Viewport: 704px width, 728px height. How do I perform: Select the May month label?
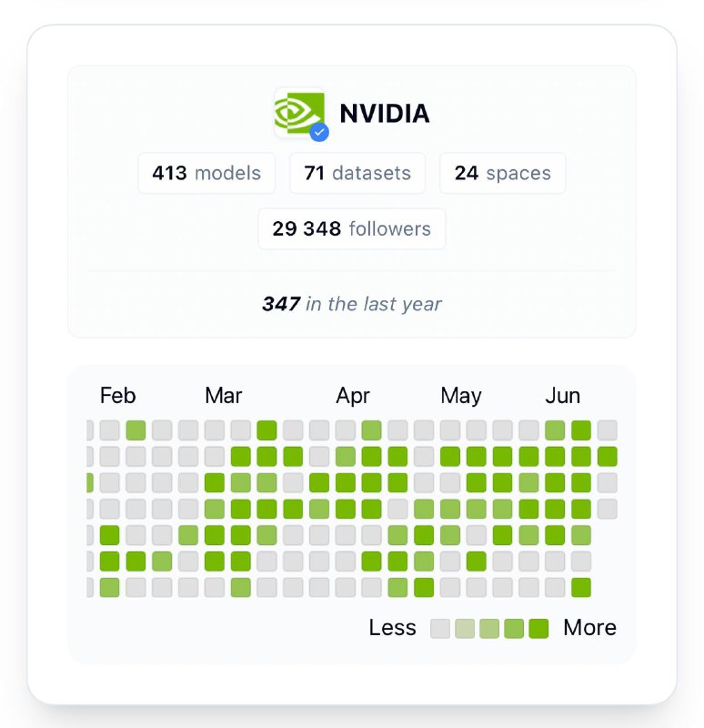coord(461,396)
